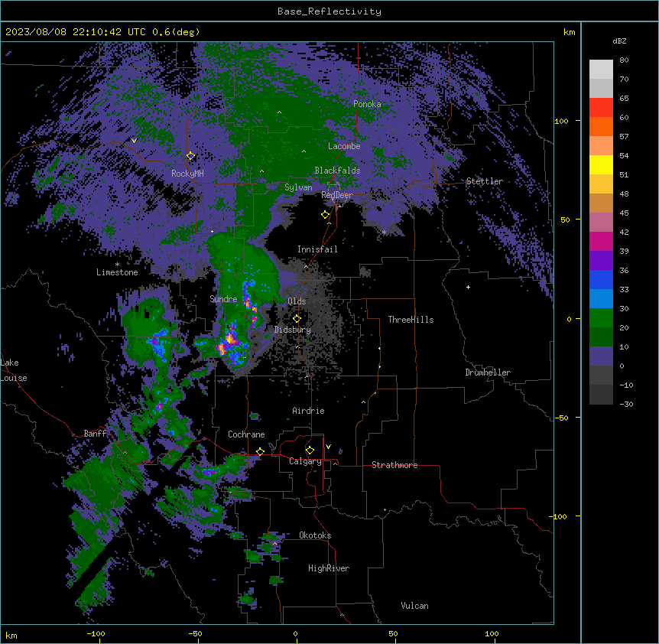The height and width of the screenshot is (644, 659).
Task: Choose the orange 57-60 dBZ legend swatch
Action: [x=601, y=126]
